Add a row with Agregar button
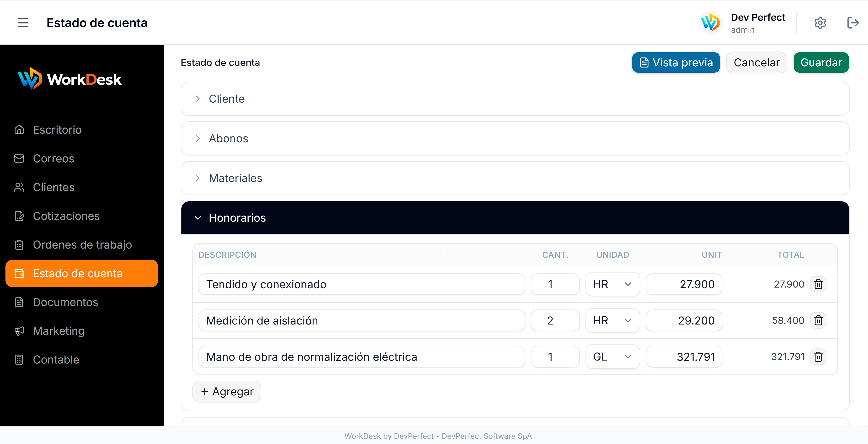This screenshot has height=444, width=868. click(227, 392)
